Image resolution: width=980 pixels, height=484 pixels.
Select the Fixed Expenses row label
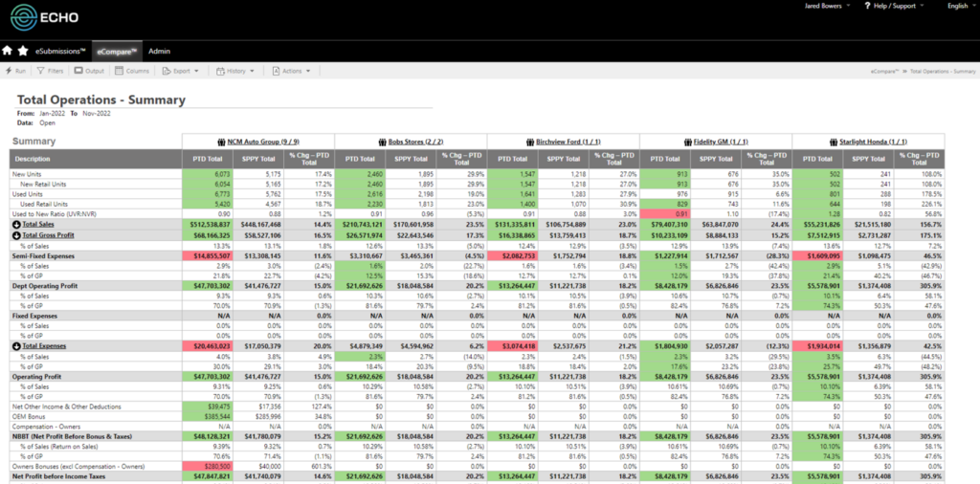coord(34,316)
